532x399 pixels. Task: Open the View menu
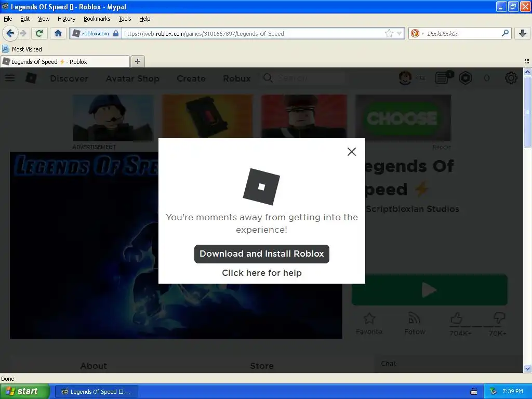coord(44,19)
